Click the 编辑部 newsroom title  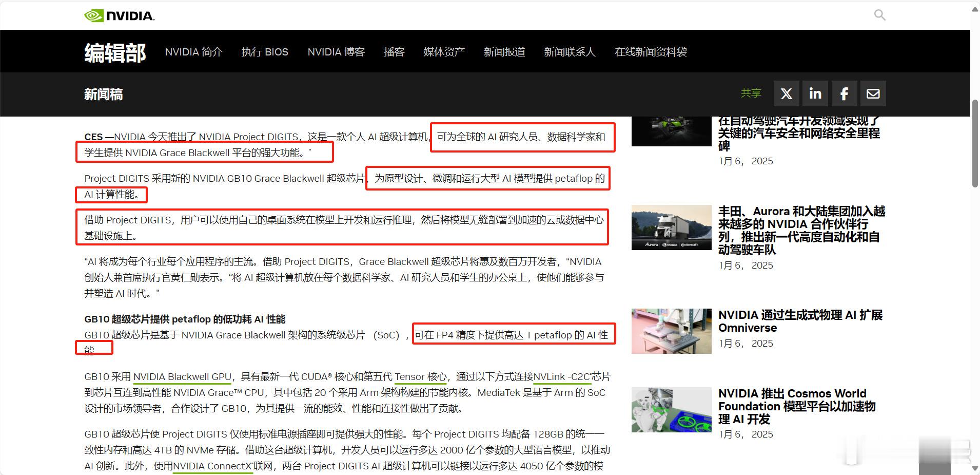(115, 52)
